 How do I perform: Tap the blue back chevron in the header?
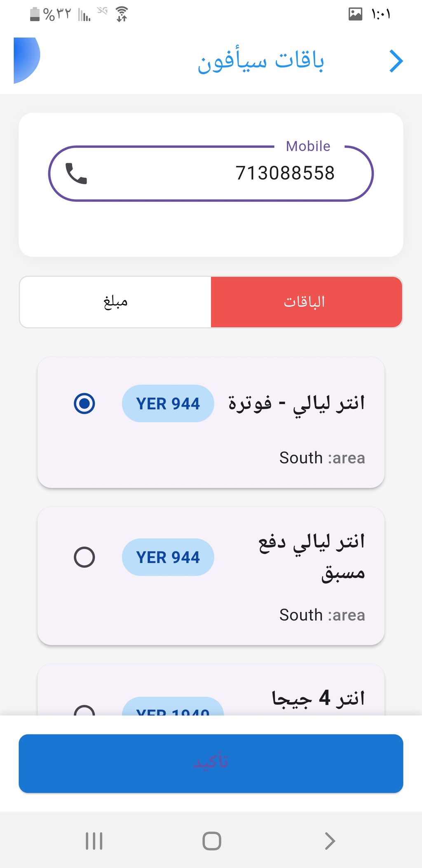396,61
